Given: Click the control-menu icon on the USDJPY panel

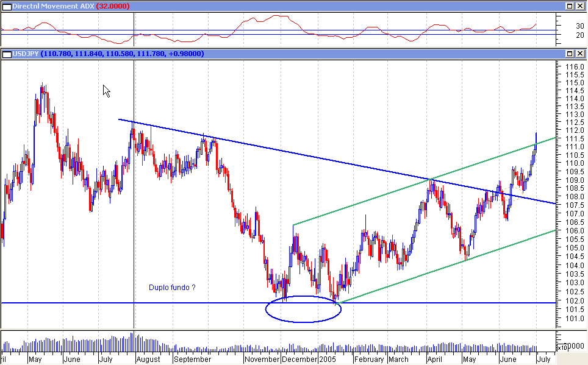Looking at the screenshot, I should (x=6, y=54).
